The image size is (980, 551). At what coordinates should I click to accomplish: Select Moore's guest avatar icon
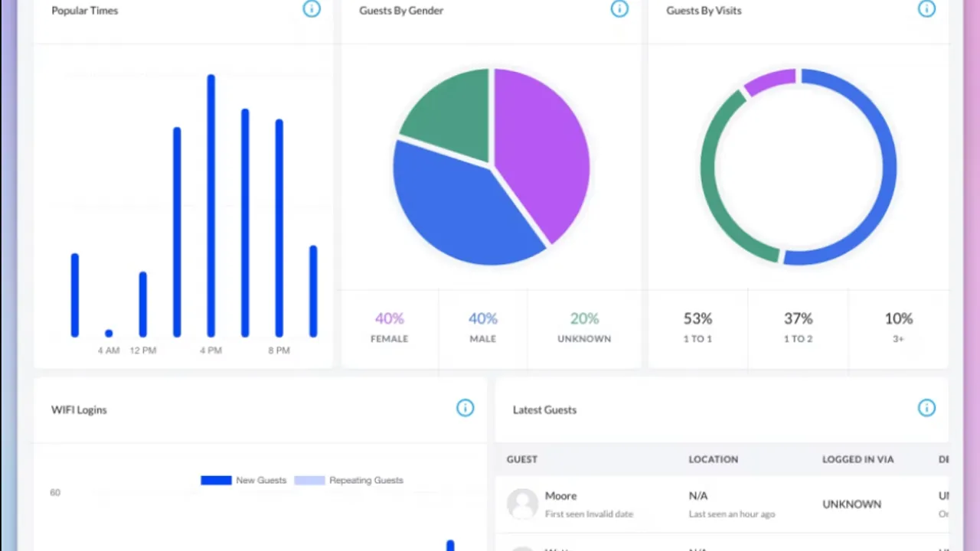(x=523, y=504)
